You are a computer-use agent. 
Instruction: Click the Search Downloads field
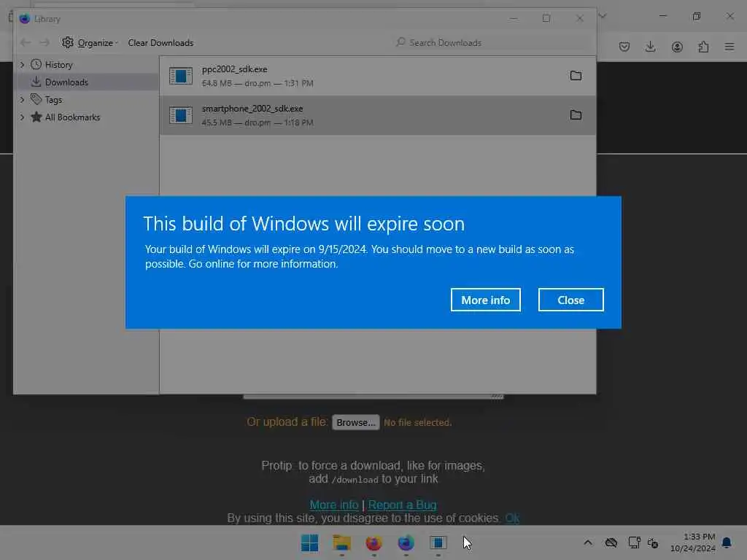tap(493, 43)
